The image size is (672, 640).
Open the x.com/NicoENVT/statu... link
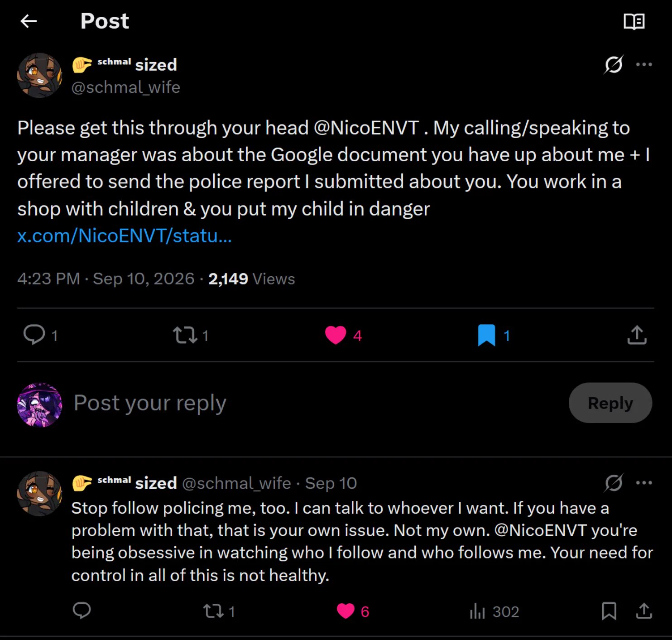tap(125, 236)
